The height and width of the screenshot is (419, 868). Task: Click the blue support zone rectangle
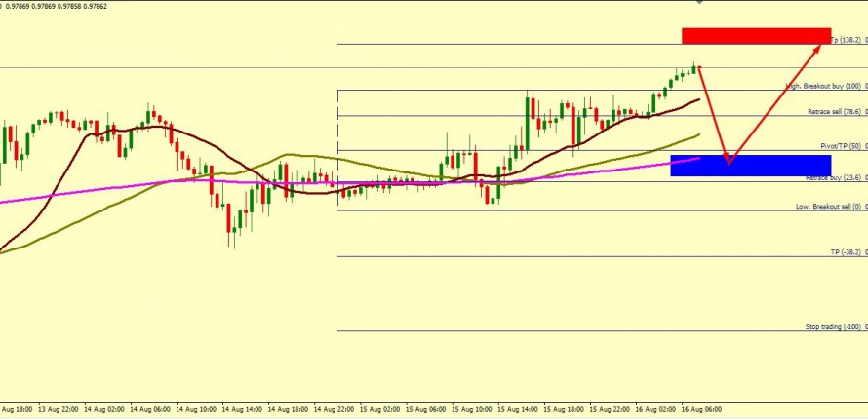coord(750,166)
